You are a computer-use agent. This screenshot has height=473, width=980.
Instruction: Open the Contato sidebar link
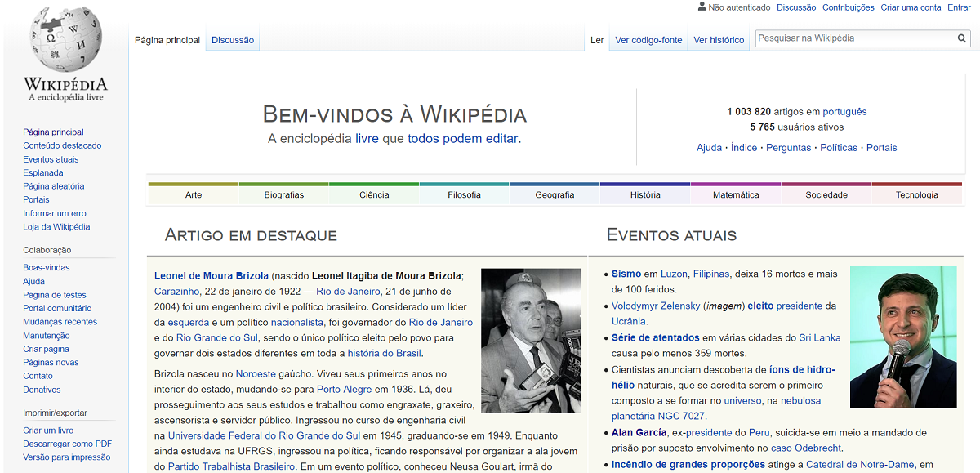click(x=38, y=376)
